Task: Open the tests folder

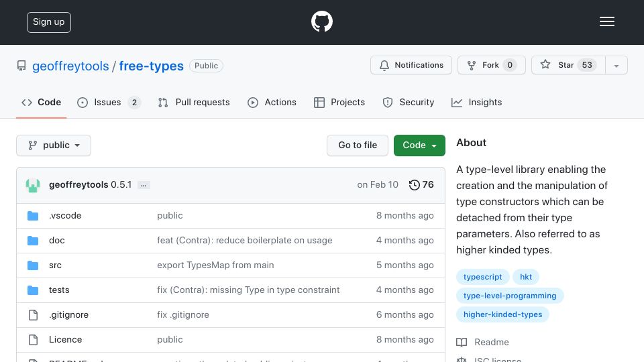Action: click(x=59, y=290)
